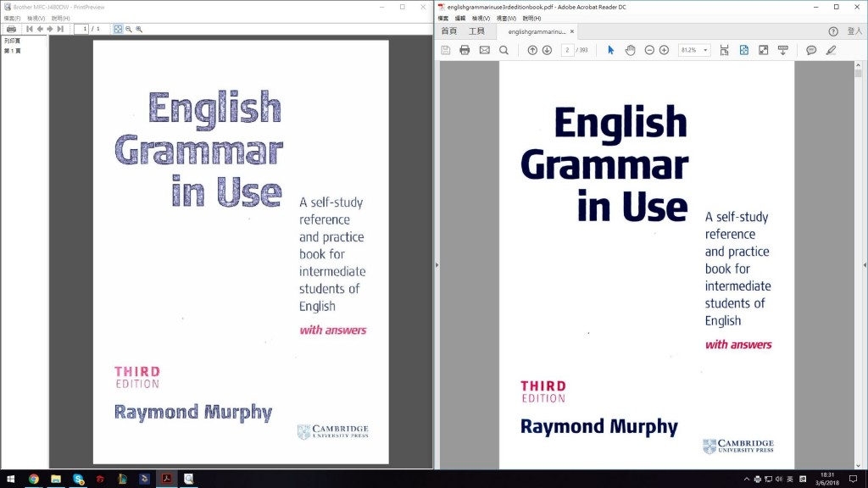Screen dimensions: 868x488
Task: Go to next page with down arrow in Acrobat
Action: click(547, 50)
